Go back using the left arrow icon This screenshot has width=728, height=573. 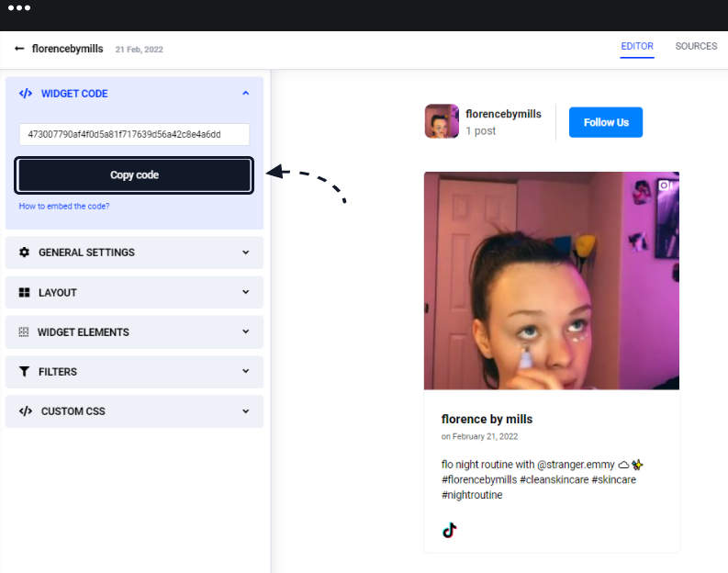pyautogui.click(x=19, y=49)
